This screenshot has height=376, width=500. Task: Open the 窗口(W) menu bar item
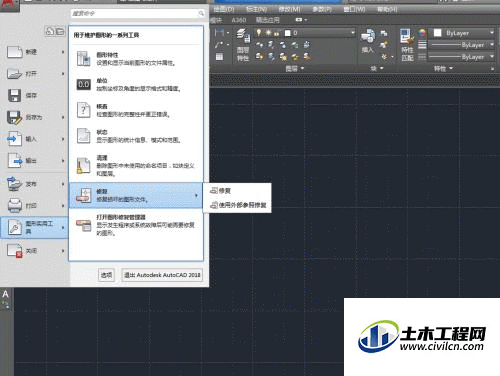[354, 9]
